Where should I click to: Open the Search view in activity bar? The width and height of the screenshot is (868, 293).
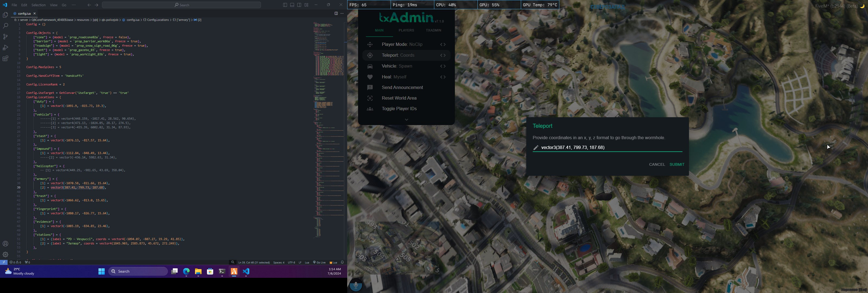[x=5, y=26]
